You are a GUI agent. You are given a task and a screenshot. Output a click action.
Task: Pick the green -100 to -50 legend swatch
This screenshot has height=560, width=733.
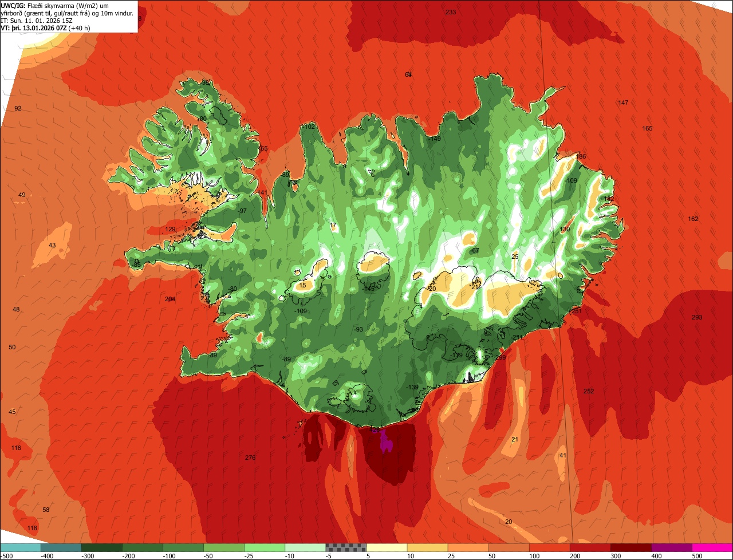click(183, 547)
